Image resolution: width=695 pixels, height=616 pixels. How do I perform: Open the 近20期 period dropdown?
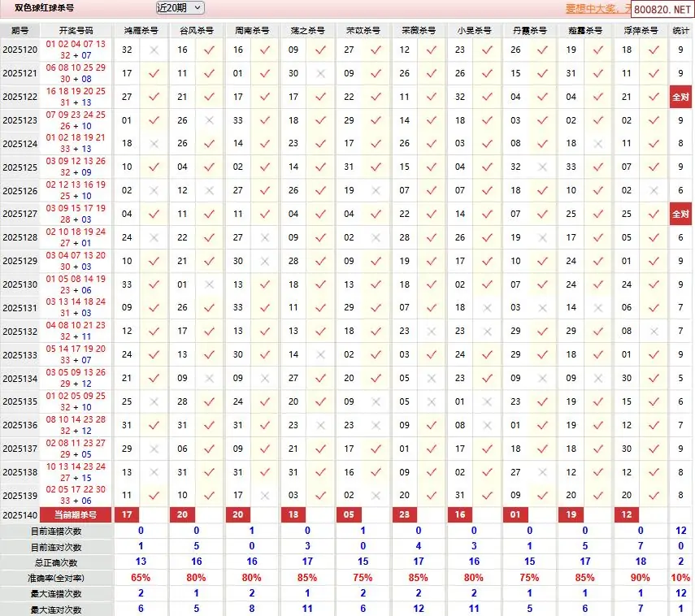[x=180, y=8]
